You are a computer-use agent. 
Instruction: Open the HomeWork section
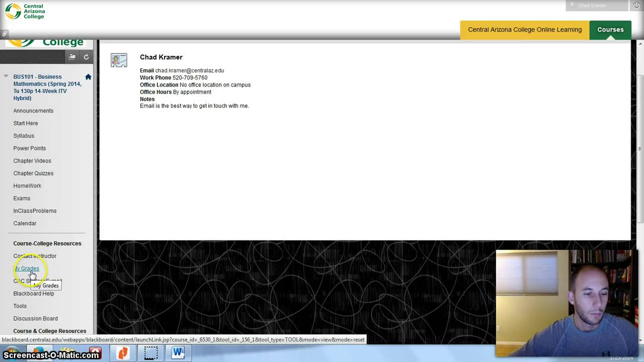27,186
